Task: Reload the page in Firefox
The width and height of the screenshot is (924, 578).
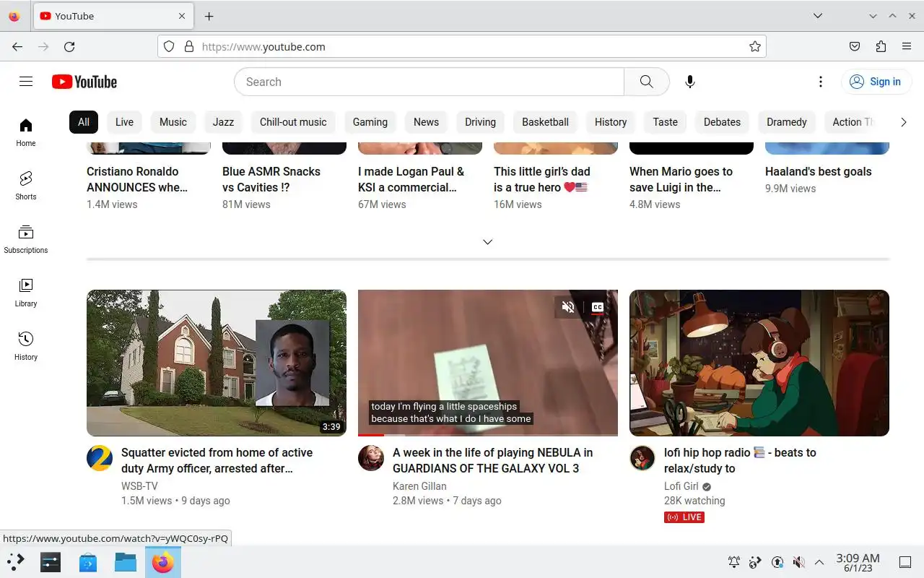Action: point(69,46)
